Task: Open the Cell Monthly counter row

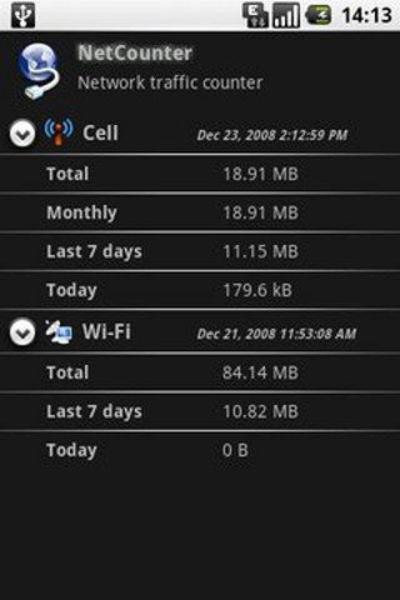Action: pos(200,213)
